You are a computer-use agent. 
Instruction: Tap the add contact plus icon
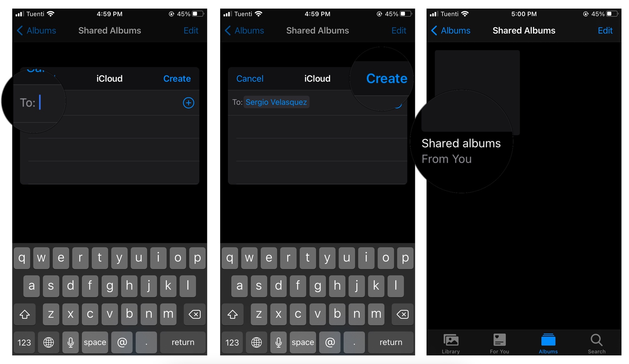point(188,103)
